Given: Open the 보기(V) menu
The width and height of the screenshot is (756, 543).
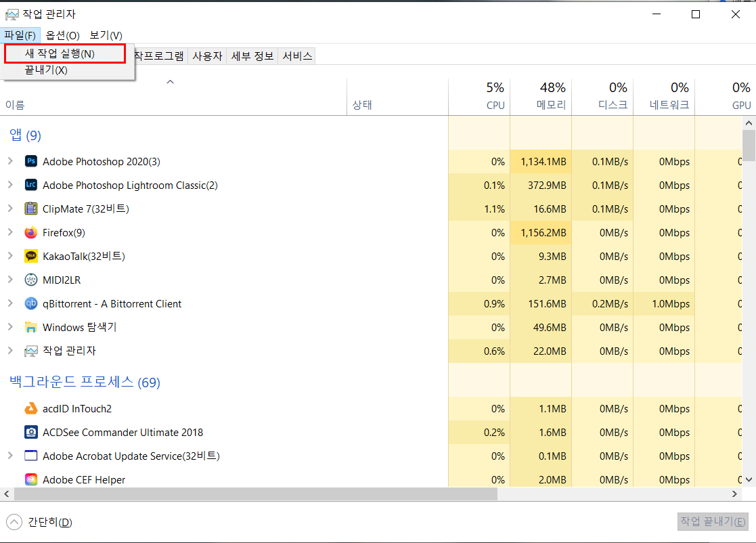Looking at the screenshot, I should 106,35.
